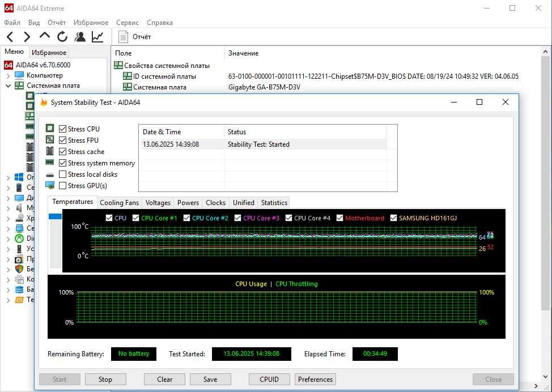Go back with the toolbar back arrow
Viewport: 552px width, 392px height.
(x=10, y=37)
